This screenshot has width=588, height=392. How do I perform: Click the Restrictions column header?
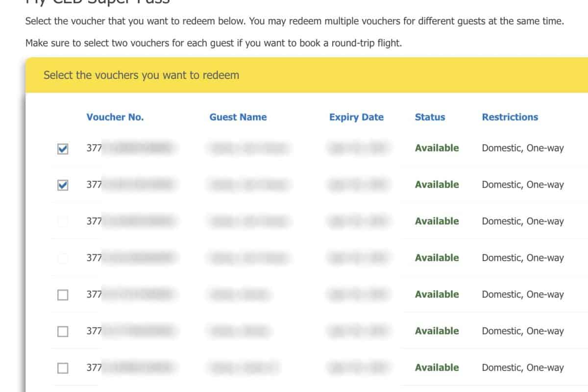point(510,117)
